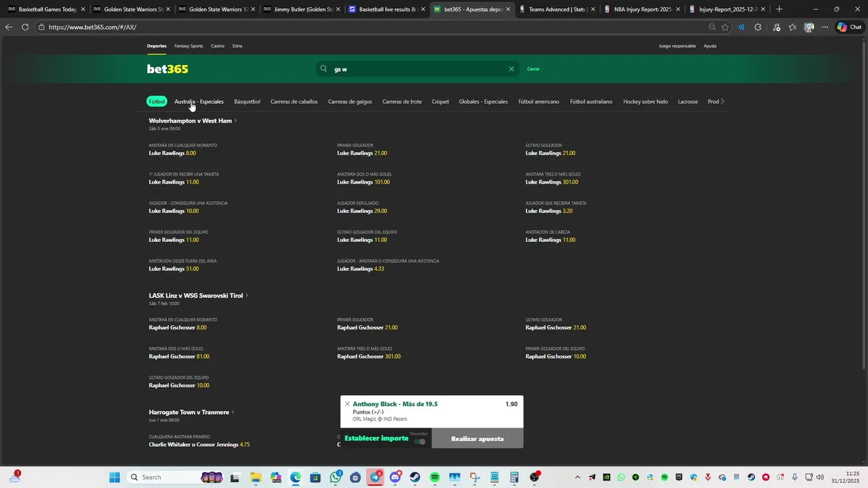Image resolution: width=868 pixels, height=488 pixels.
Task: Expand Harrogate Town v Tranmere chevron
Action: click(233, 412)
